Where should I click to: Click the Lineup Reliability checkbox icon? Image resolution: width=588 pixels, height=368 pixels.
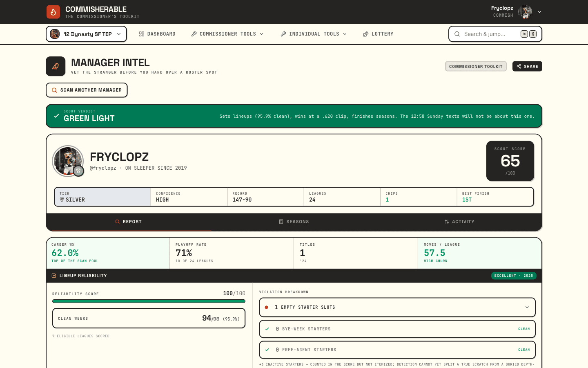(x=54, y=276)
